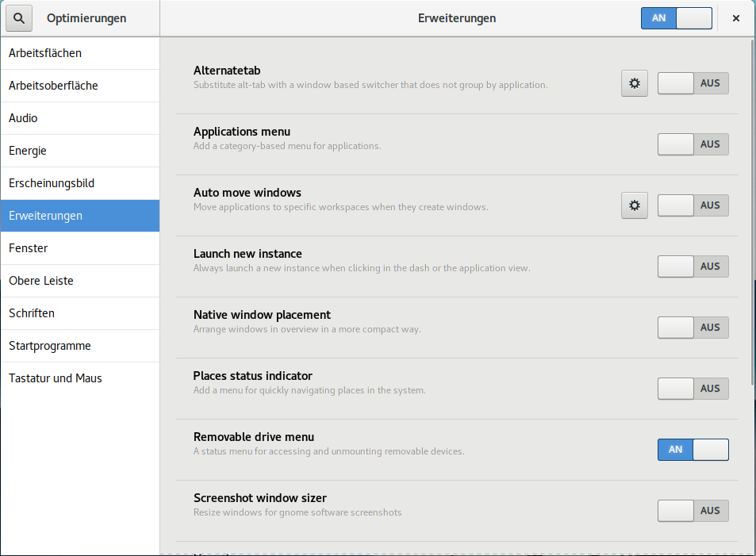Enable Screenshot window sizer toggle

[693, 511]
